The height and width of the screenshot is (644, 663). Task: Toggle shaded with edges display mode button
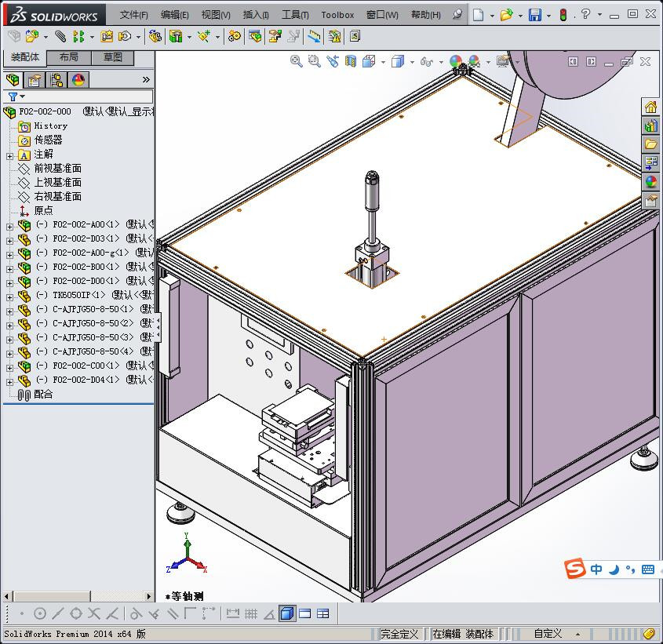point(287,613)
